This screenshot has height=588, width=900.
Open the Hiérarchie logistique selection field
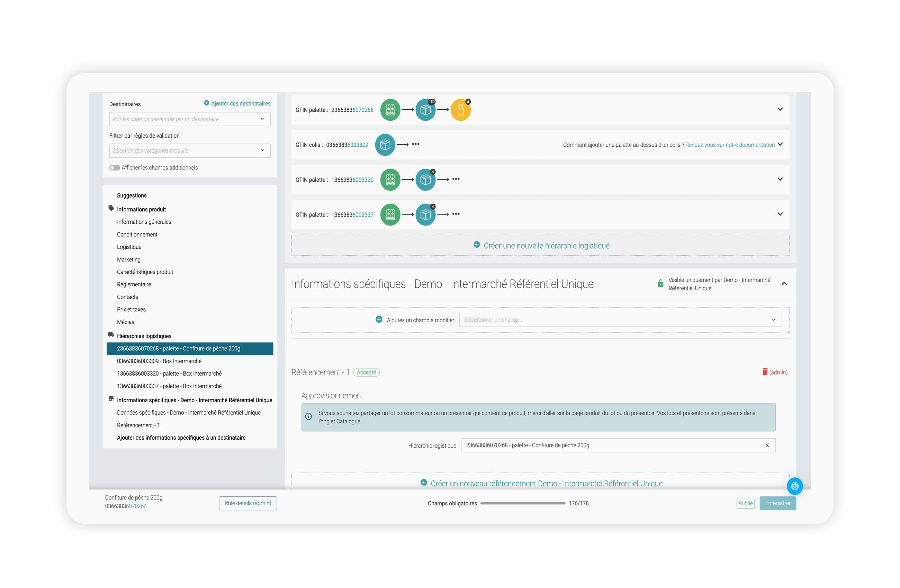coord(618,445)
